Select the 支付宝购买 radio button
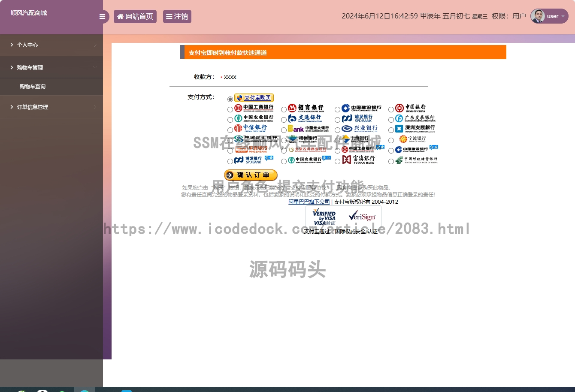575x392 pixels. [230, 99]
